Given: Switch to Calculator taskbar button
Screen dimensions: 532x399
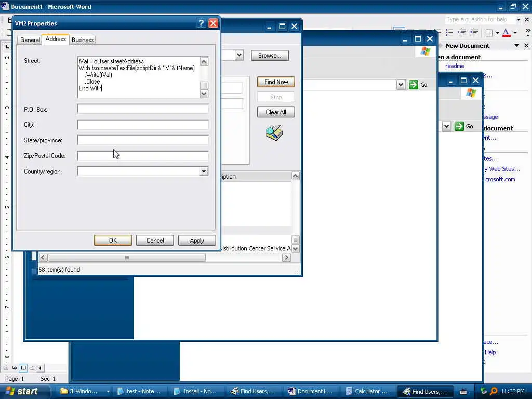Looking at the screenshot, I should (369, 391).
